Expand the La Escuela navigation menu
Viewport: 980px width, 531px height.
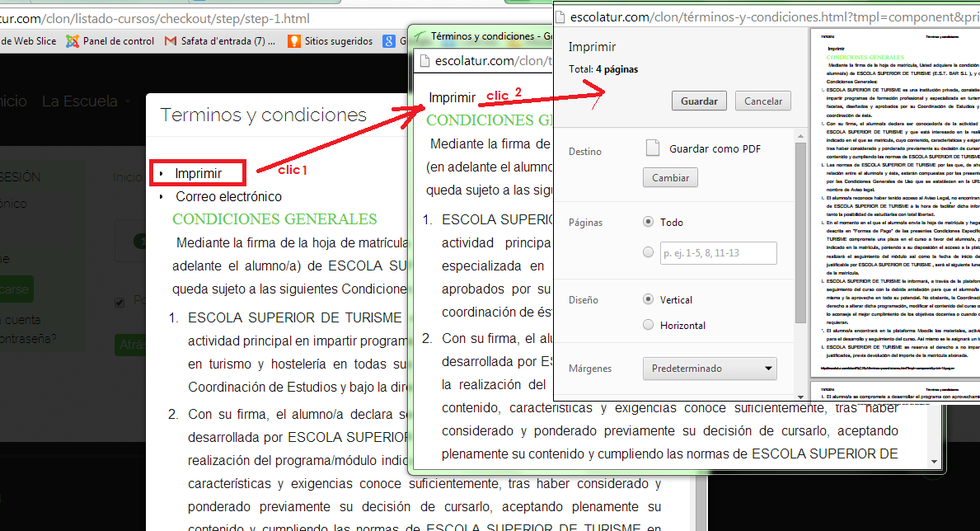(86, 101)
